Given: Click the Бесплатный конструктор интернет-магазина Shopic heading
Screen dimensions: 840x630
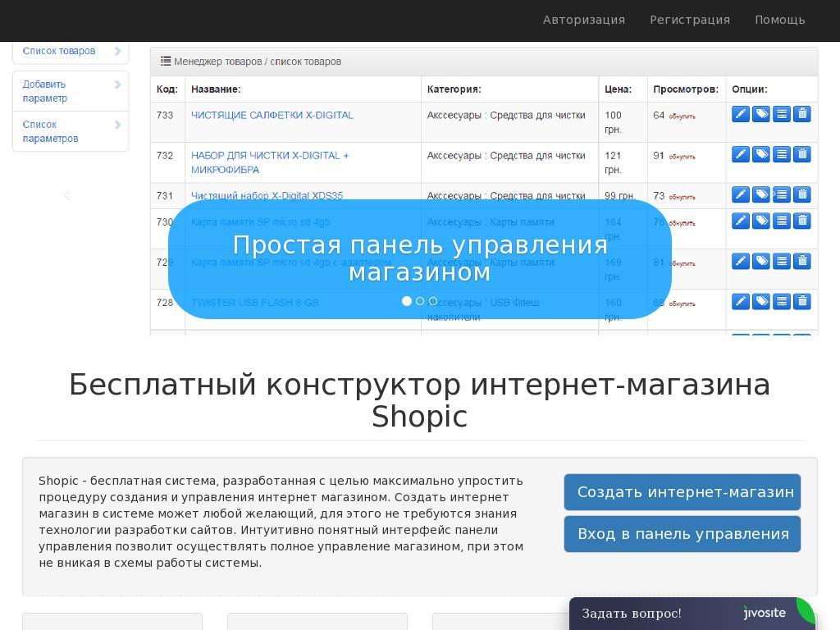Looking at the screenshot, I should [419, 400].
